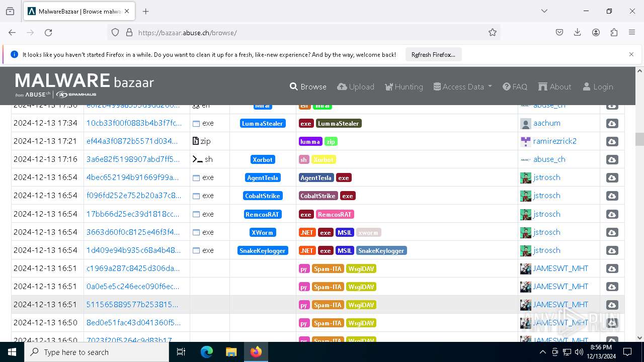Image resolution: width=644 pixels, height=362 pixels.
Task: Download the RemcosRAT sample
Action: (612, 214)
